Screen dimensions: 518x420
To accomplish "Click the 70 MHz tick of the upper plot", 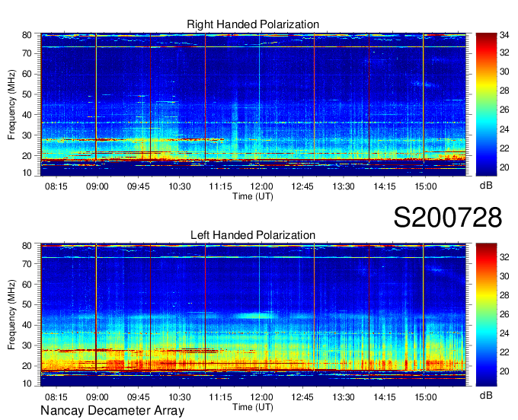I will pyautogui.click(x=27, y=53).
